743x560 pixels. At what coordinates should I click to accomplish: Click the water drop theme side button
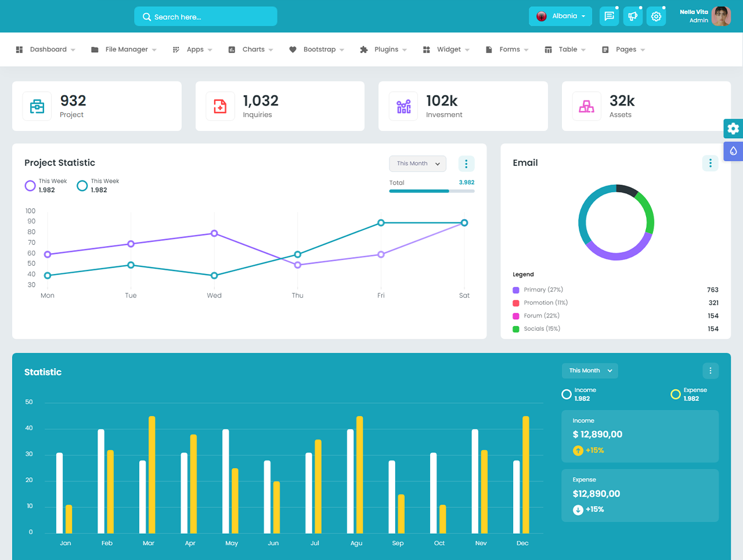click(x=733, y=151)
